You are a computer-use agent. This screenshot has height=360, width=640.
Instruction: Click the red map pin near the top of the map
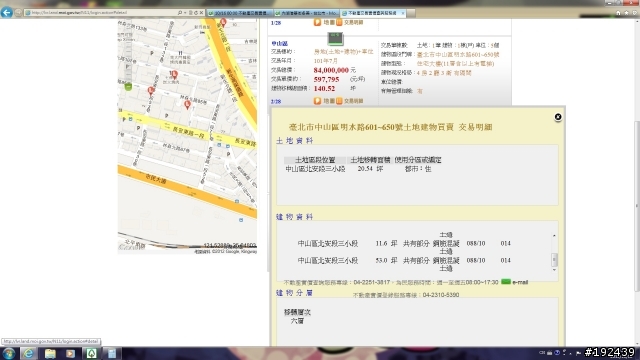coord(223,22)
